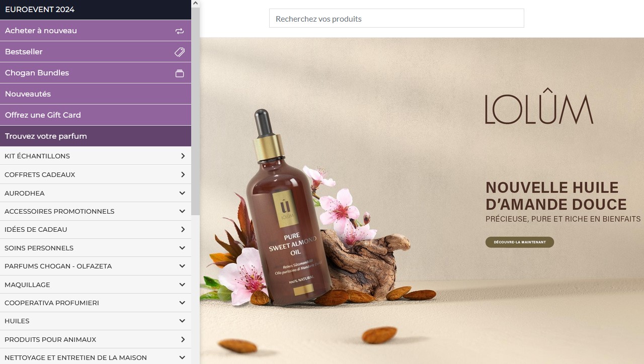Click the IDÉES DE CADEAU category label
This screenshot has height=364, width=644.
[36, 229]
